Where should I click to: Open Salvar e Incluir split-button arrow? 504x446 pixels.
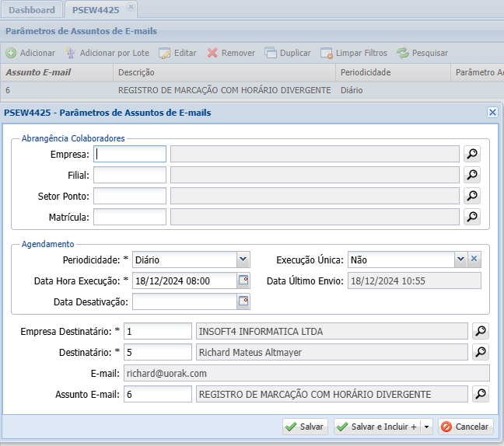[x=426, y=427]
